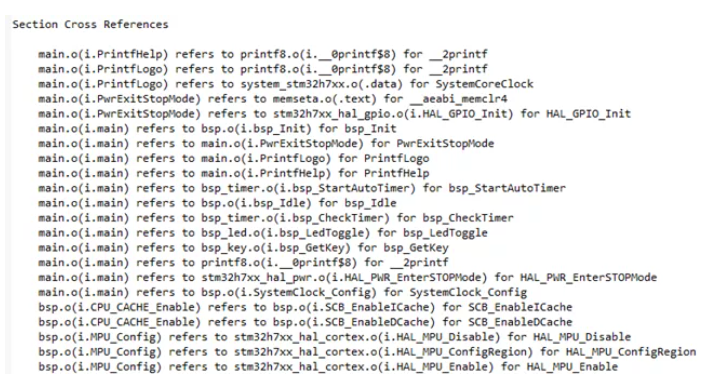Select the bsp_StartAutoTimer reference line
Image resolution: width=715 pixels, height=387 pixels.
pyautogui.click(x=302, y=188)
